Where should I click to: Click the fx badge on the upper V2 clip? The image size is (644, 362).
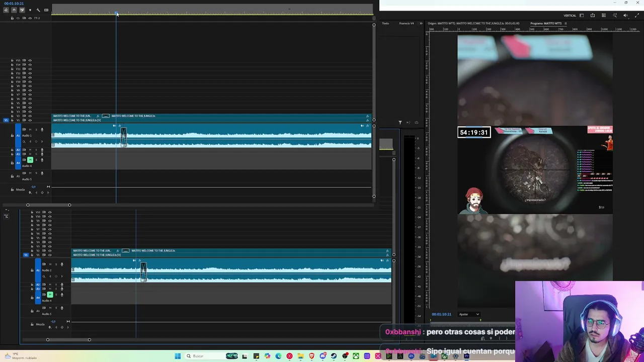tap(98, 116)
